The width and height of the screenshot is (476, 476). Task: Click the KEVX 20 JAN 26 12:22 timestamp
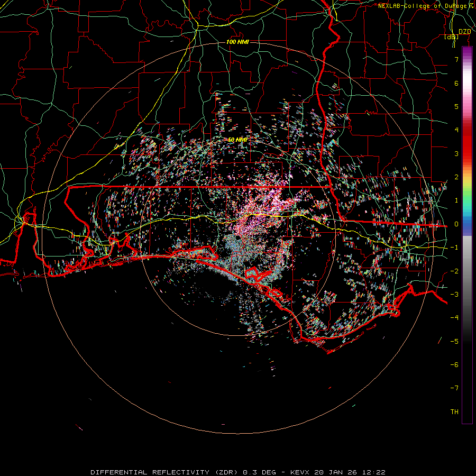[338, 472]
